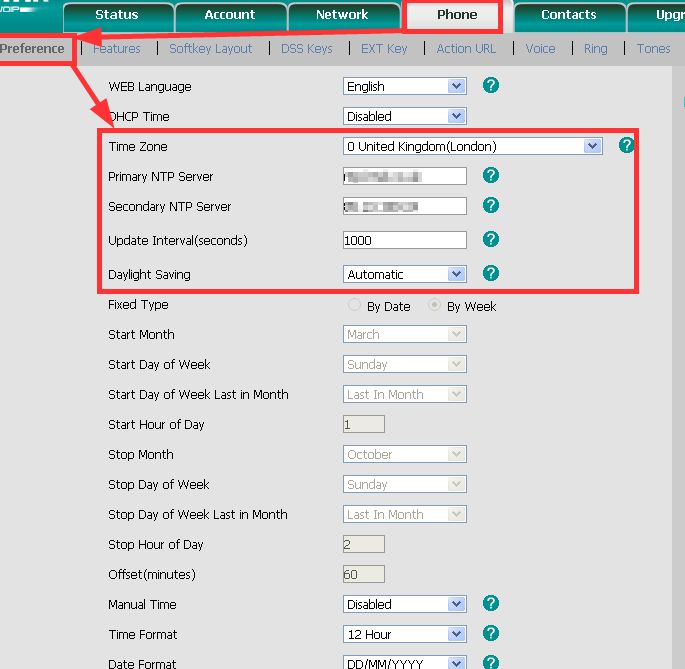Image resolution: width=685 pixels, height=669 pixels.
Task: Select the Phone tab
Action: pos(457,15)
